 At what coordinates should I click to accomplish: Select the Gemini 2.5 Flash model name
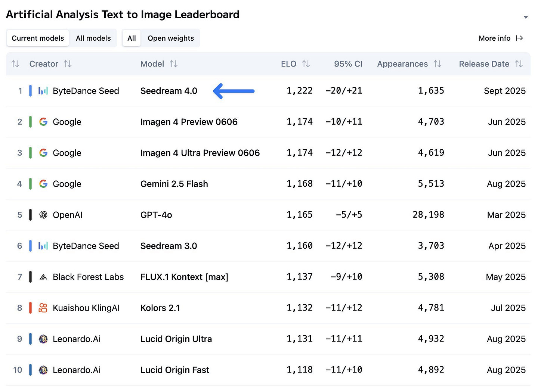[174, 184]
